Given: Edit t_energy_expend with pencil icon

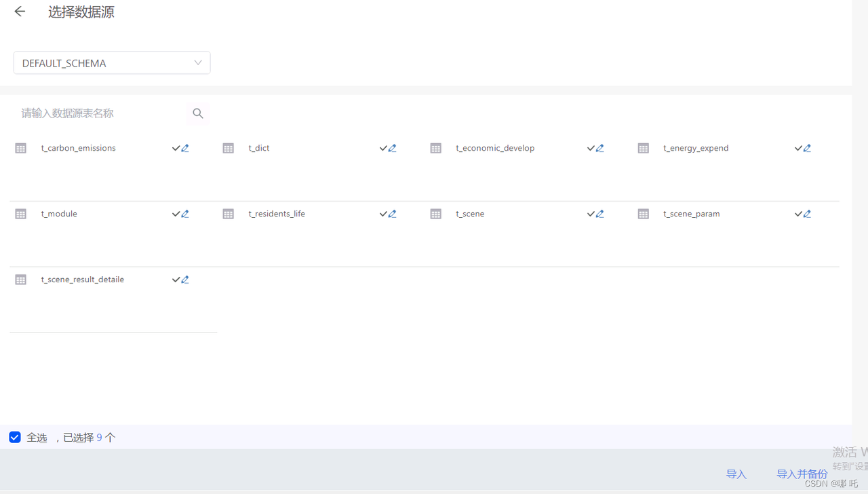Looking at the screenshot, I should point(807,148).
